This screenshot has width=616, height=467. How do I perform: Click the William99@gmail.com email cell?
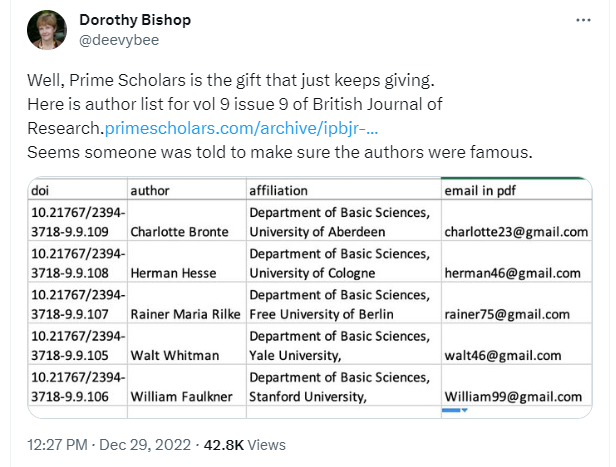click(x=514, y=396)
